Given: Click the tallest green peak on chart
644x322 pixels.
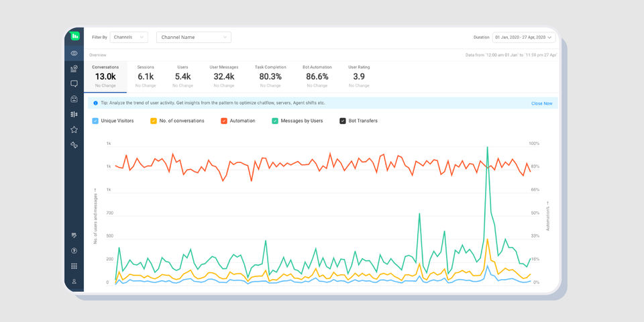Looking at the screenshot, I should click(x=487, y=148).
